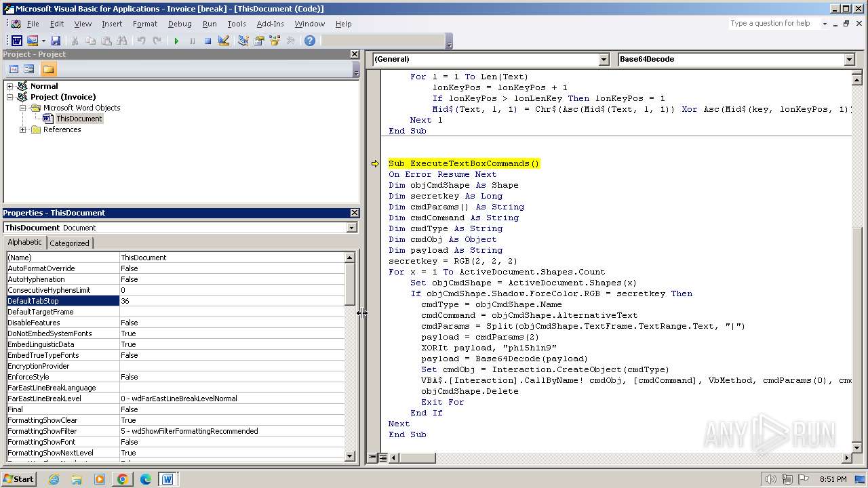Toggle Design Mode icon

pos(223,41)
